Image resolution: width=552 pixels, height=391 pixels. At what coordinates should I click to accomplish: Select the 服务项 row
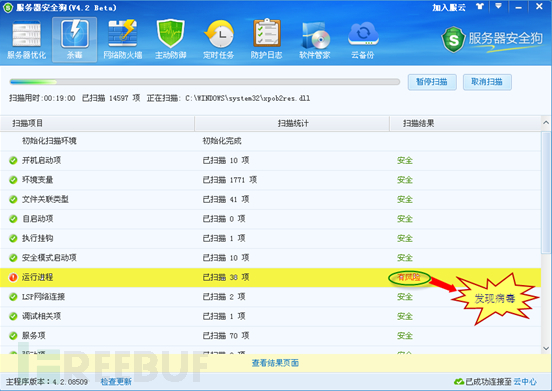[x=270, y=336]
